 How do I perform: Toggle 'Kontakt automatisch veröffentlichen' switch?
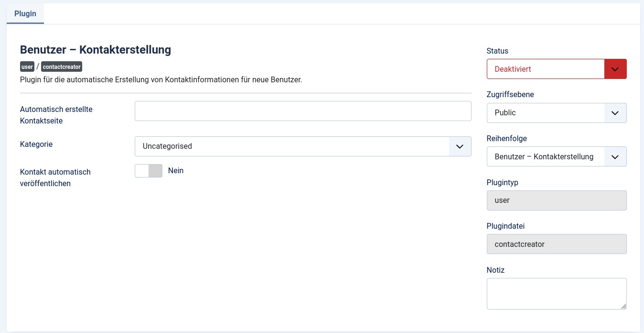[x=149, y=171]
